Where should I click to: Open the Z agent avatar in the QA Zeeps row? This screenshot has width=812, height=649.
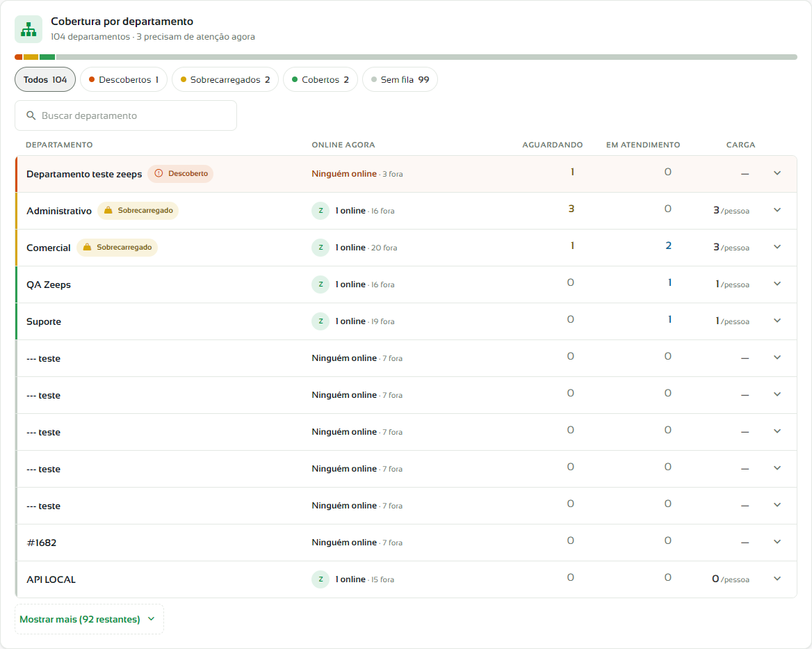[x=320, y=285]
